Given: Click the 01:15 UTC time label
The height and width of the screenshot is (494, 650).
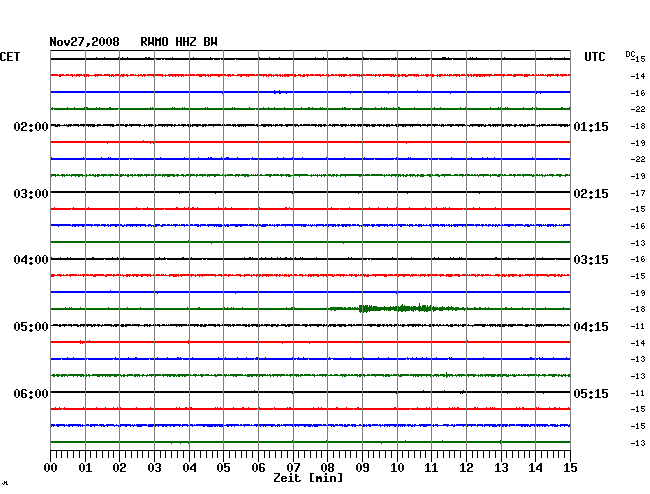Looking at the screenshot, I should [x=591, y=126].
